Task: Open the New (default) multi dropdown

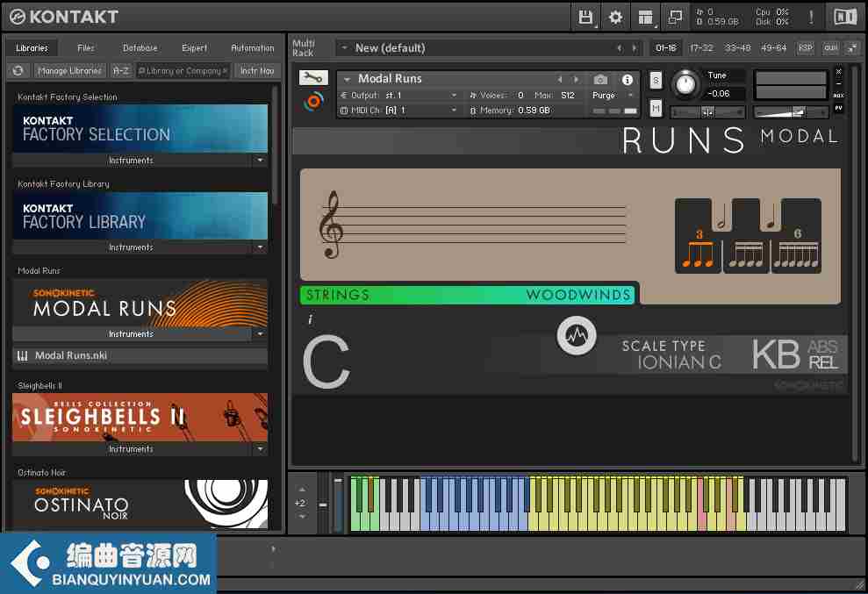Action: pyautogui.click(x=344, y=48)
